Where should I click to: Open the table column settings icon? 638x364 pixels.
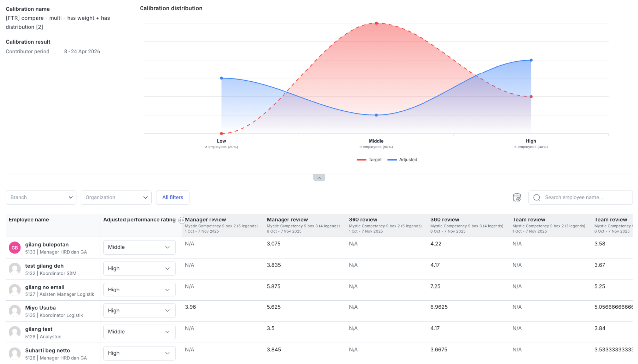tap(517, 197)
